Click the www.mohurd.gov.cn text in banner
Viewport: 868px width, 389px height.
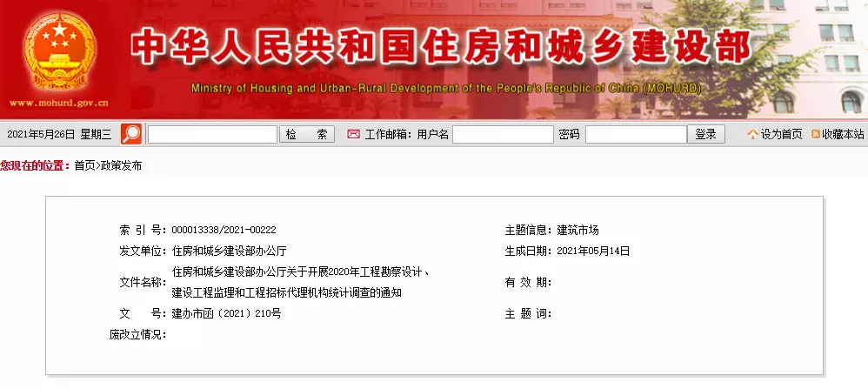(58, 103)
